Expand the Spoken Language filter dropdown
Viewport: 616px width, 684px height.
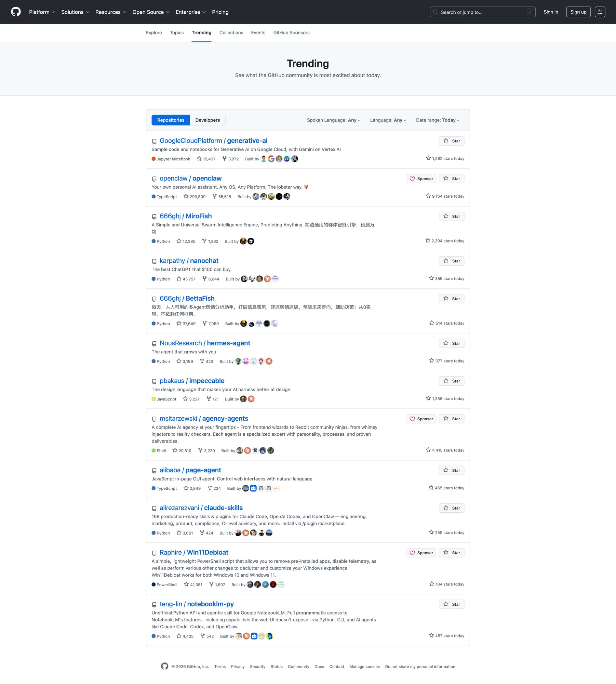coord(333,120)
